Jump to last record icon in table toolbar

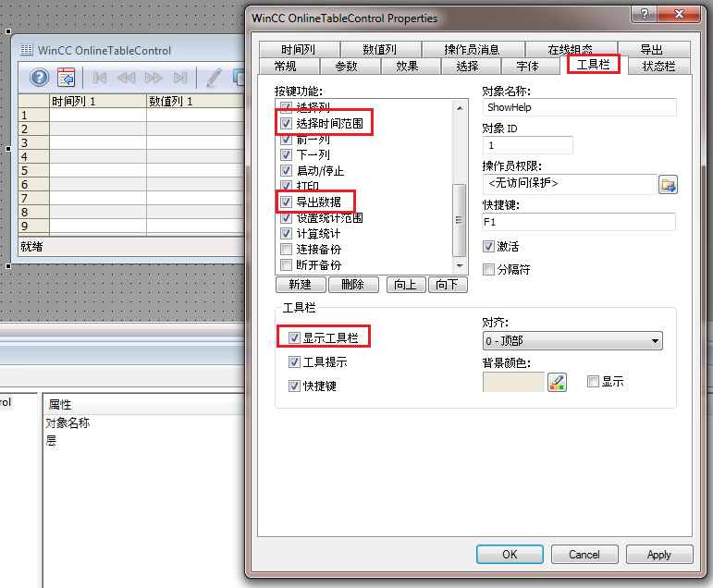point(180,78)
